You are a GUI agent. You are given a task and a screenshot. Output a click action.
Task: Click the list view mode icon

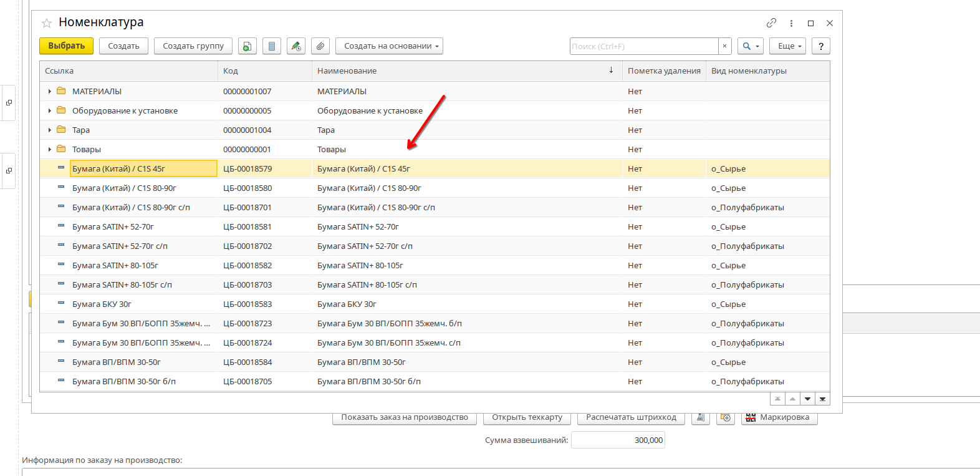271,46
